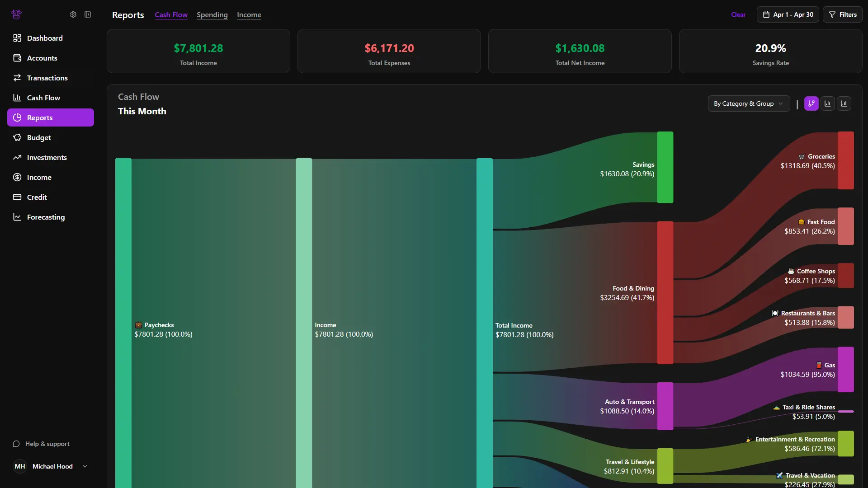This screenshot has width=868, height=488.
Task: Open the Filters panel
Action: [843, 14]
